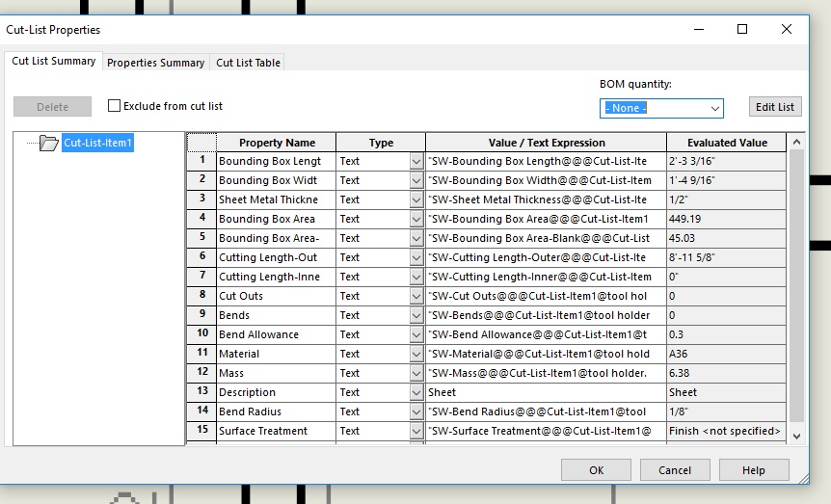This screenshot has height=504, width=831.
Task: Select row header number 1
Action: [x=201, y=161]
